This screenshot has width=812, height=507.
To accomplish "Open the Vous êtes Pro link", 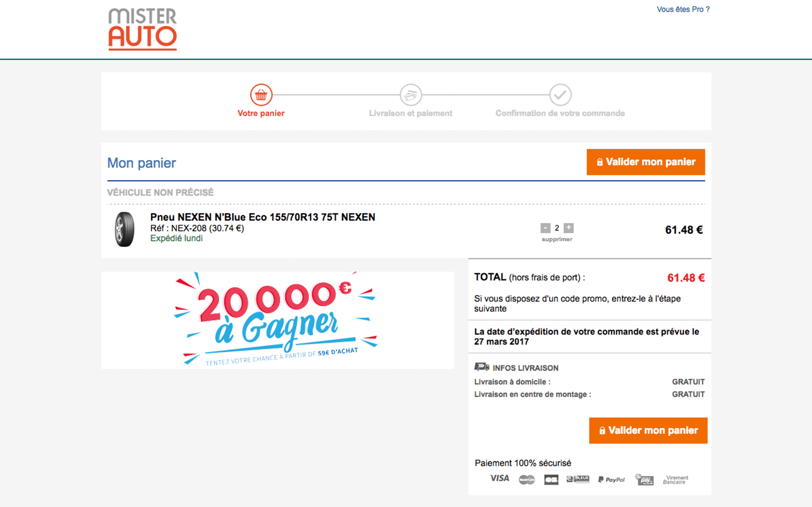I will tap(683, 9).
